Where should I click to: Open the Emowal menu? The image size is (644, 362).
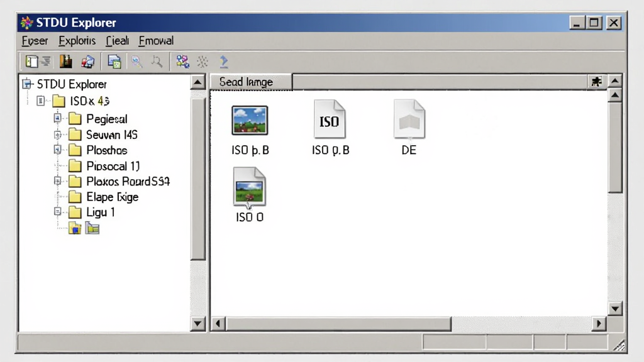(x=156, y=41)
